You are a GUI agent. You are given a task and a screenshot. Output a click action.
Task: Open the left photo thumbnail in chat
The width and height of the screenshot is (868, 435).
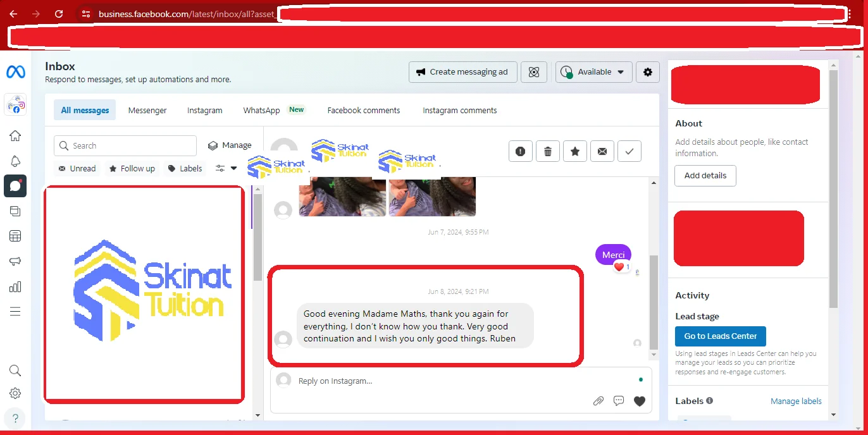(x=342, y=197)
